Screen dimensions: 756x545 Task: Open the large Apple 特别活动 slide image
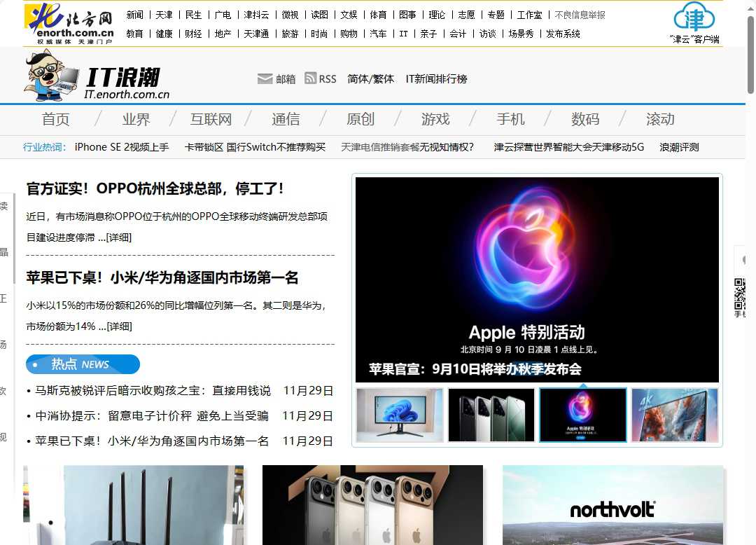tap(537, 280)
